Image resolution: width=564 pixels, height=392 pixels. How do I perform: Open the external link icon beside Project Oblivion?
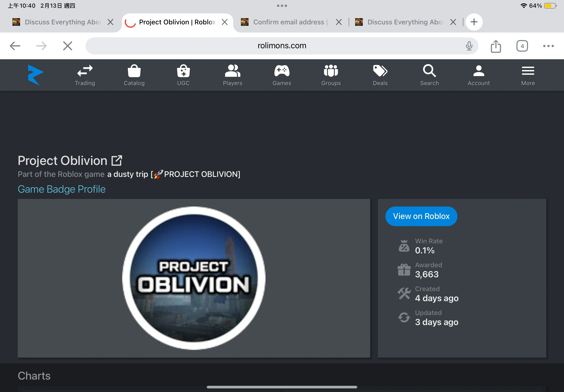coord(117,160)
